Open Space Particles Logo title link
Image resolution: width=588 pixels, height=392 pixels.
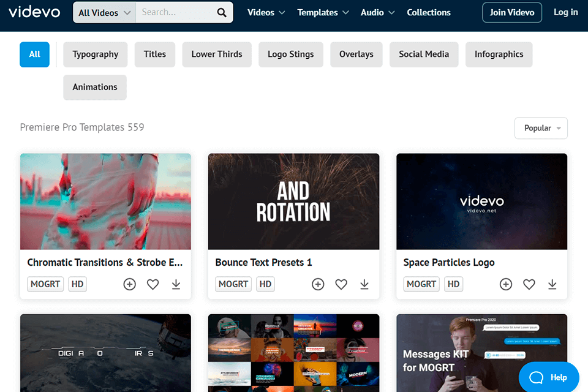click(x=449, y=262)
